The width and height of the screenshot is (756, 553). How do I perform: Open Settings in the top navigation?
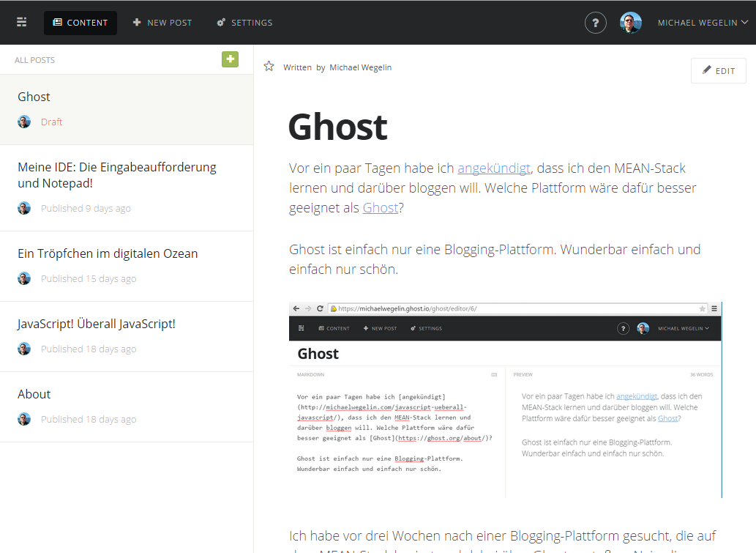[244, 23]
